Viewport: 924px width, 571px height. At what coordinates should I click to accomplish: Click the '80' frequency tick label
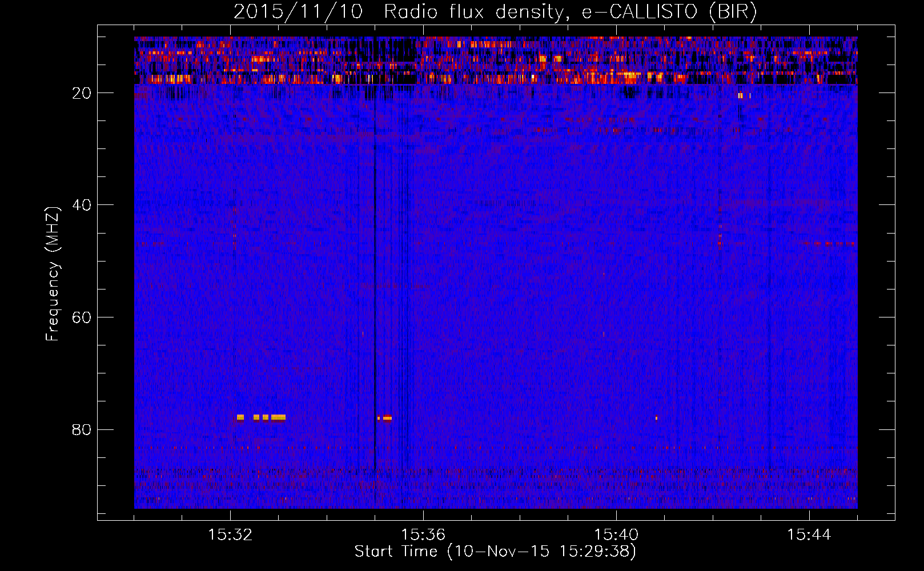(82, 429)
